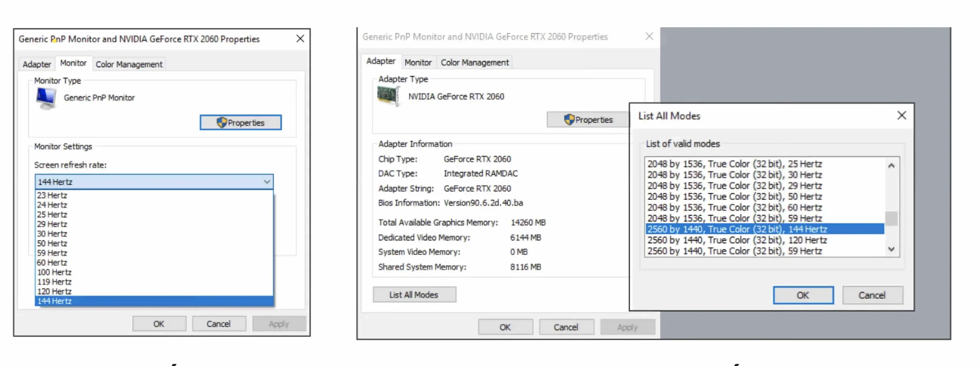This screenshot has height=366, width=980.
Task: Select mode 2048 by 1536, 50 Hertz
Action: coord(764,196)
